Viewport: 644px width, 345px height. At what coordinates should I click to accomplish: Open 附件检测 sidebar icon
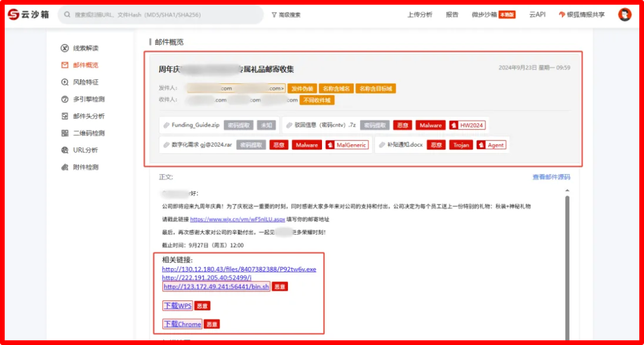[65, 167]
